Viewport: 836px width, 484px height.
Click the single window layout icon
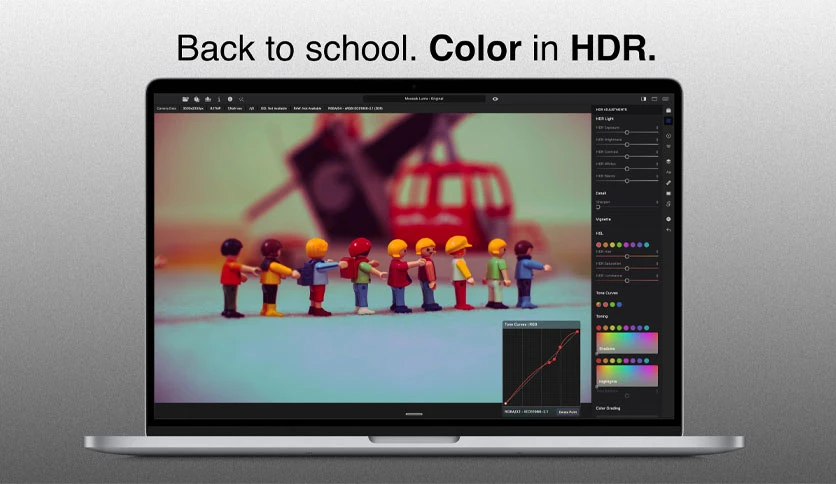coord(654,99)
